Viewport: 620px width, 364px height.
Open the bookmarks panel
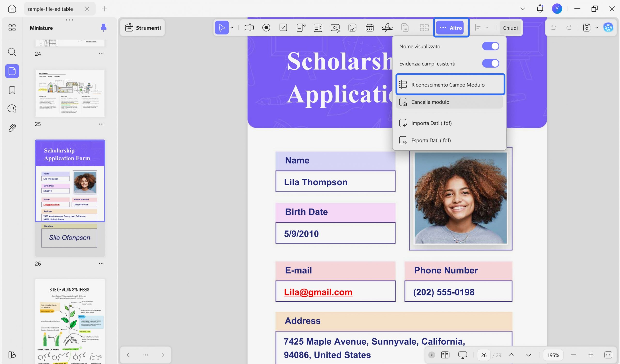click(x=12, y=90)
